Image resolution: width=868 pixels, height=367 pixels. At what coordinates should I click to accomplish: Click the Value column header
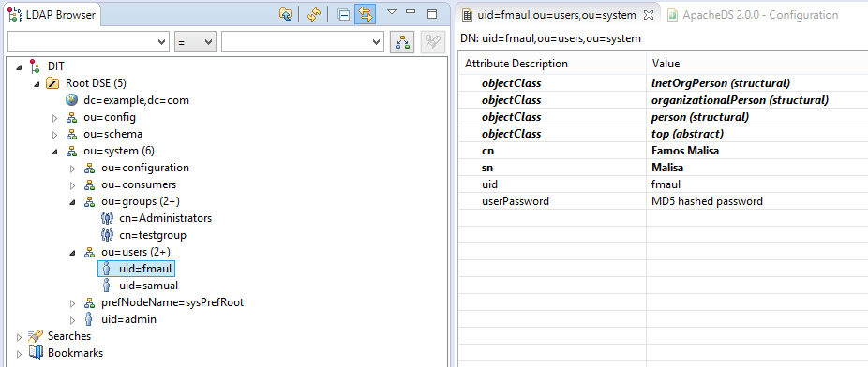(x=756, y=64)
